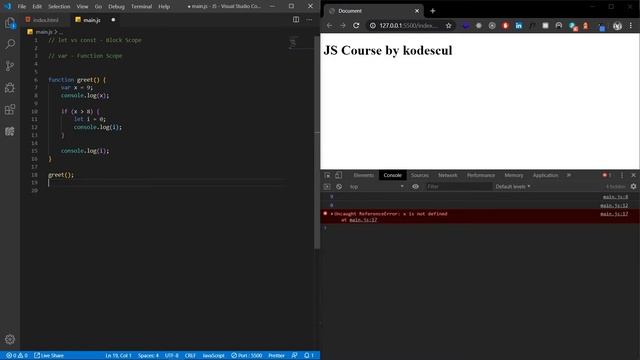Click Port : 5500 Live Server status
The width and height of the screenshot is (640, 360).
pos(247,356)
